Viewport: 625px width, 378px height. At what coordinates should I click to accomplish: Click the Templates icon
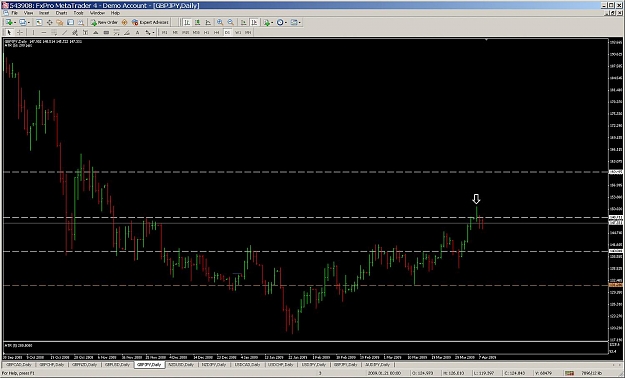click(294, 22)
